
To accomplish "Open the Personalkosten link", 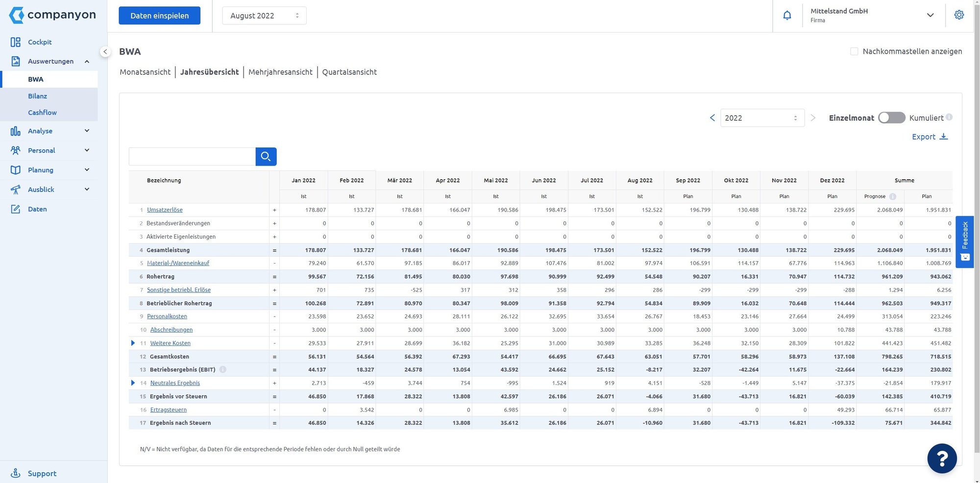I will [167, 316].
